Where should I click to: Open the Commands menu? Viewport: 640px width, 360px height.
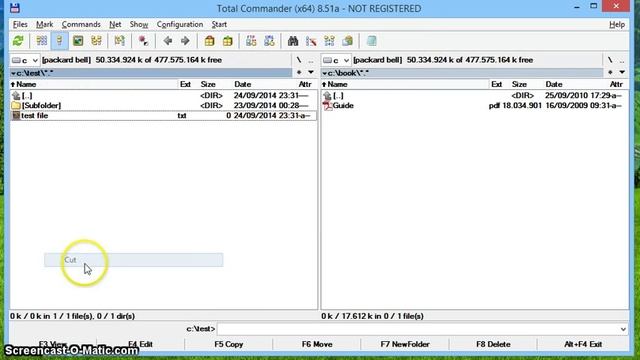(x=81, y=24)
